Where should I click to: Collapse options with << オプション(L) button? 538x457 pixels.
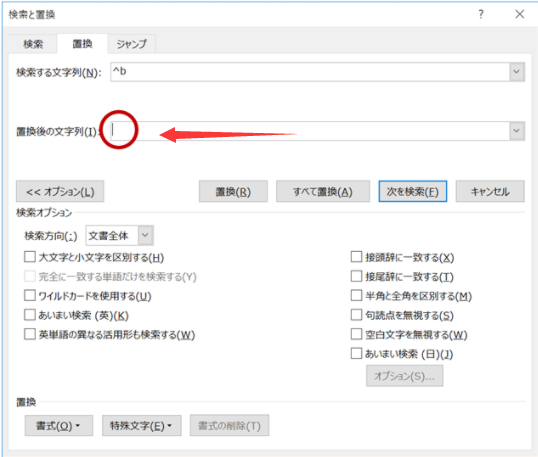pos(60,191)
